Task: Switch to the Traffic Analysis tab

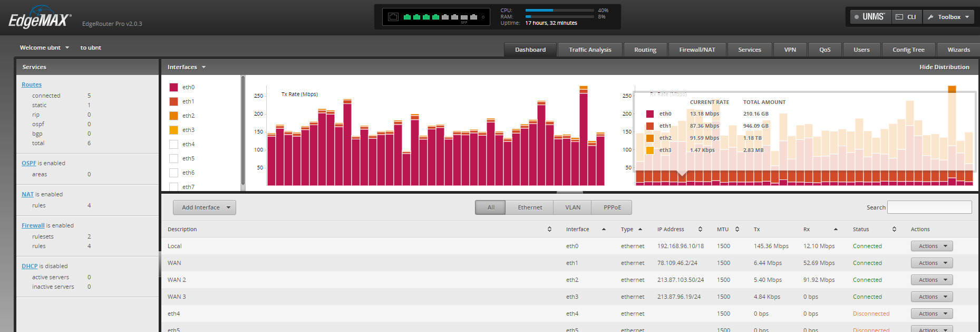Action: tap(590, 50)
